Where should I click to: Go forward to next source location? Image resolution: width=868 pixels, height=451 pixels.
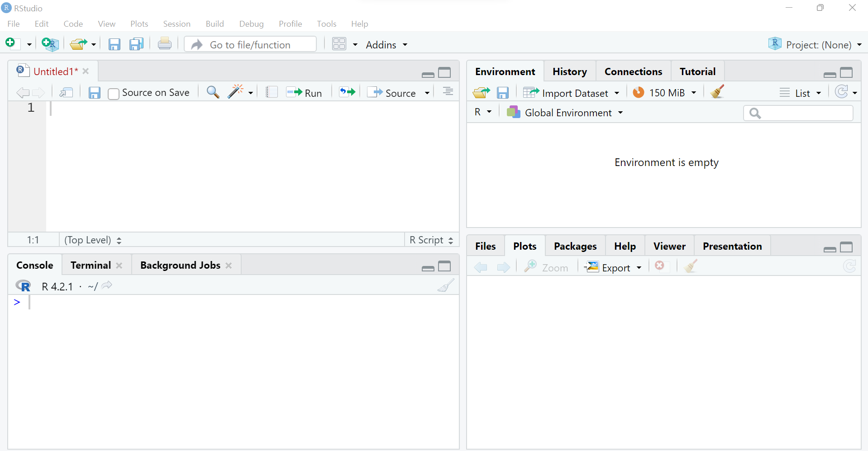38,93
